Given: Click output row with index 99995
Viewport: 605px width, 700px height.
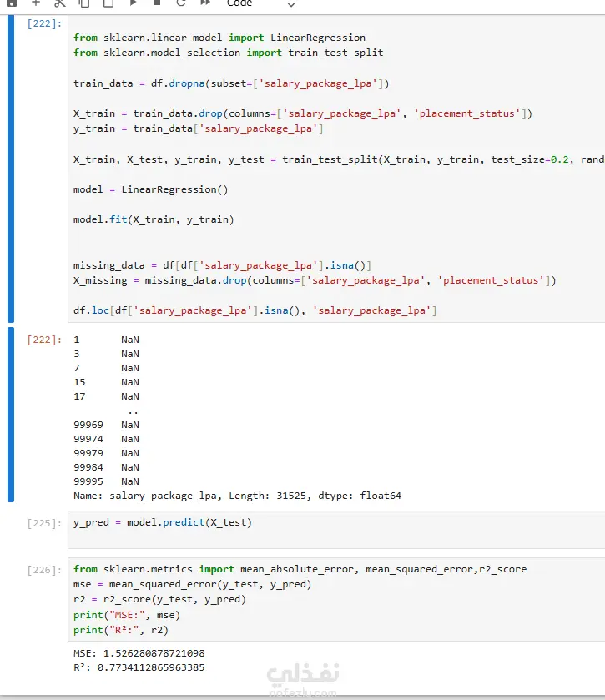Looking at the screenshot, I should (106, 481).
